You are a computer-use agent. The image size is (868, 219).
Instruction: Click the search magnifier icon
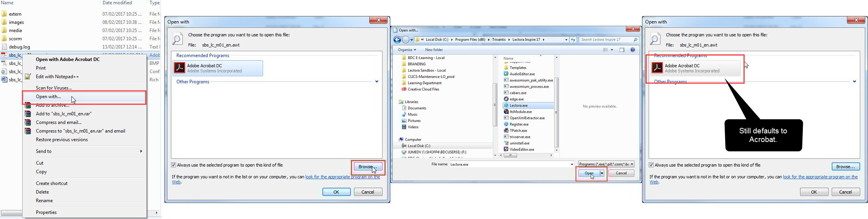(x=635, y=39)
